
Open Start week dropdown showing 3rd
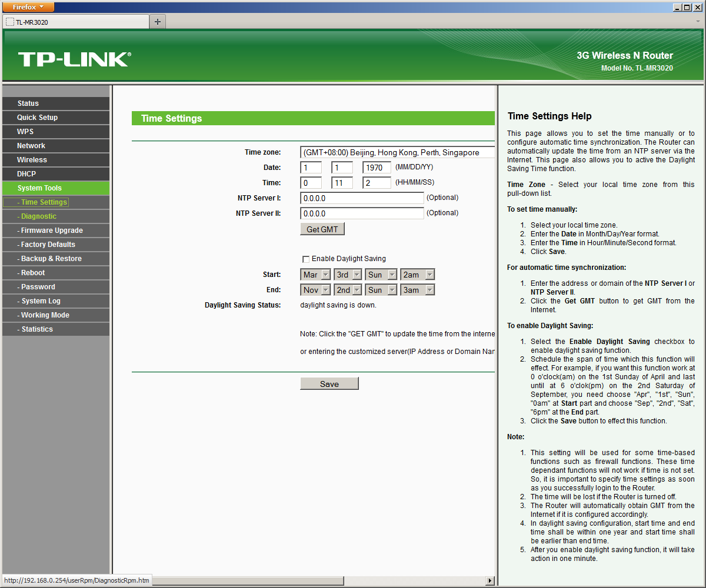[348, 275]
